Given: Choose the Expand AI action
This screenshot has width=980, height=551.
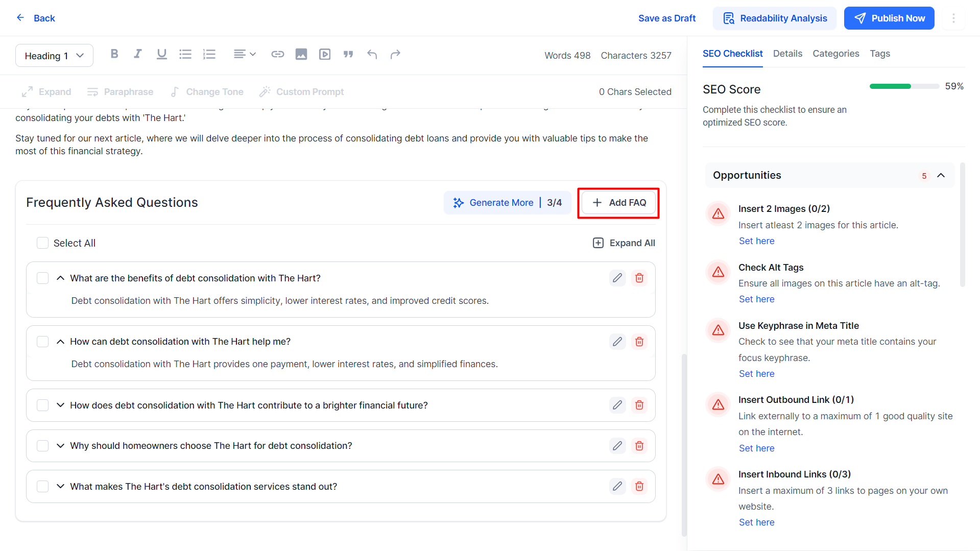Looking at the screenshot, I should [46, 92].
